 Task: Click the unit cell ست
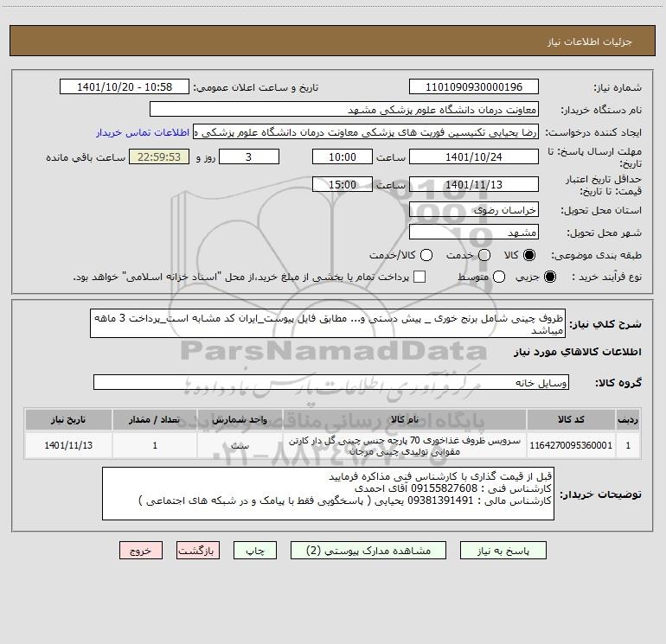pyautogui.click(x=240, y=445)
